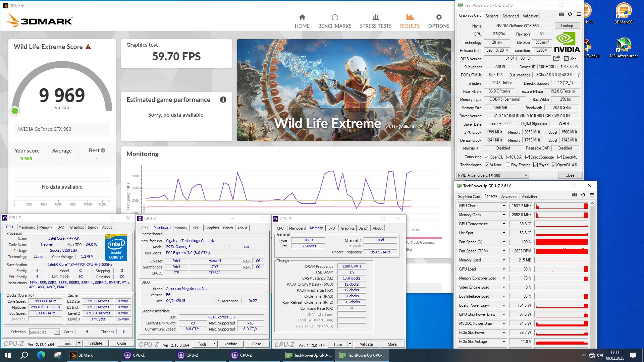The image size is (644, 362).
Task: Expand the GPU Temperature sensor dropdown
Action: 503,224
